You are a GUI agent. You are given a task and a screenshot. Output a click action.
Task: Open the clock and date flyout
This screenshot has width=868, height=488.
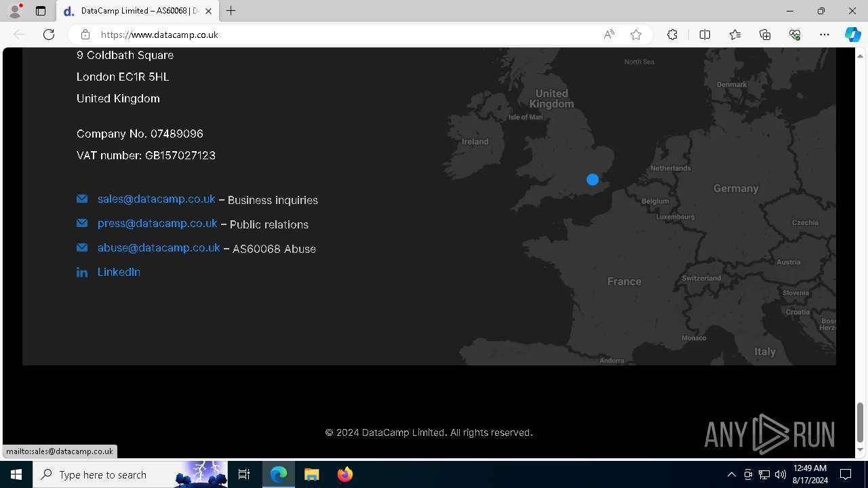(810, 474)
